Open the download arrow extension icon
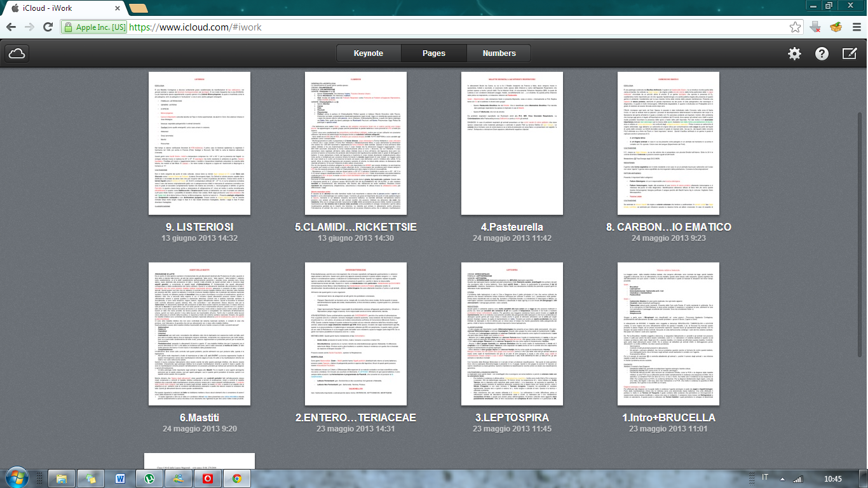 817,27
